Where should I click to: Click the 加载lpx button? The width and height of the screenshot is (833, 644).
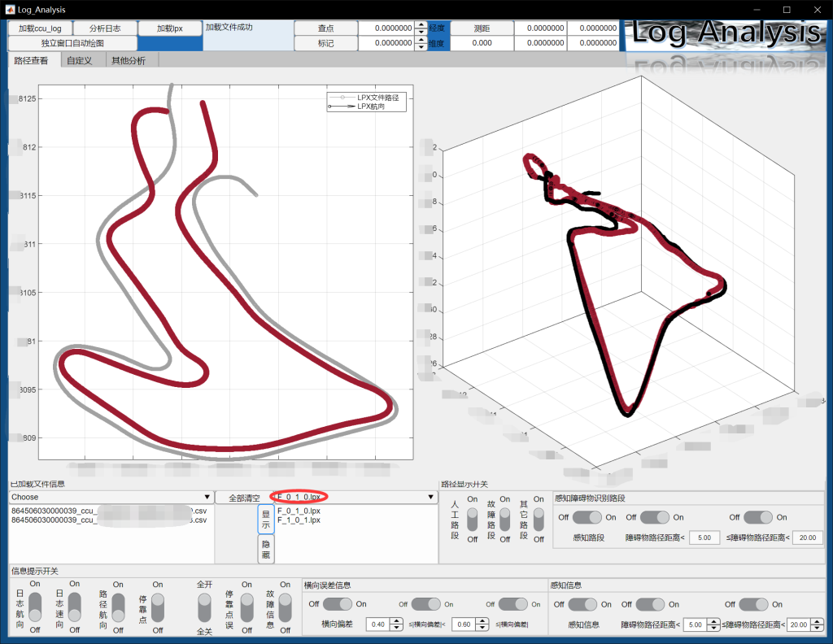point(170,28)
